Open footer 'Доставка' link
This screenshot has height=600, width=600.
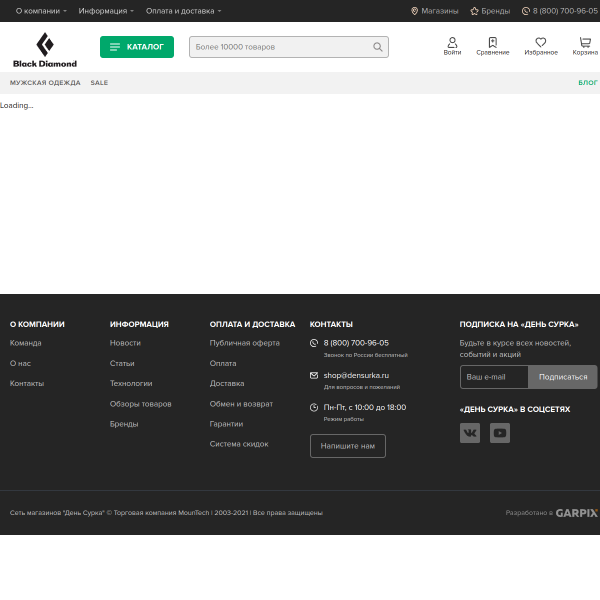(227, 383)
